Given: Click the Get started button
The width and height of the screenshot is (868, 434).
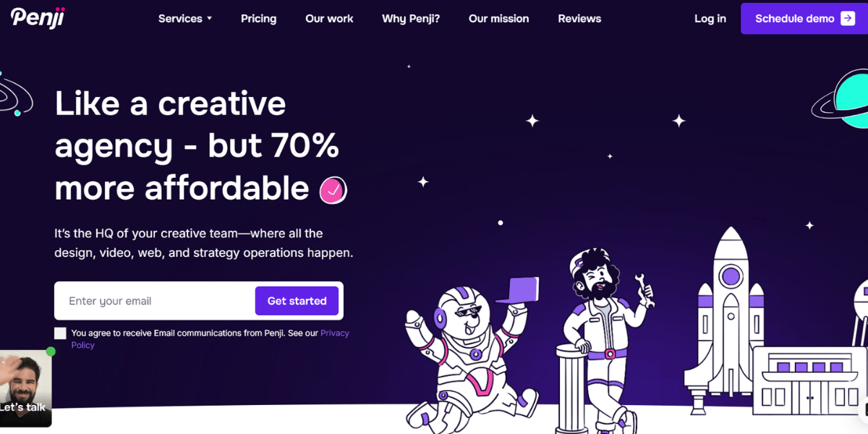Looking at the screenshot, I should (297, 301).
